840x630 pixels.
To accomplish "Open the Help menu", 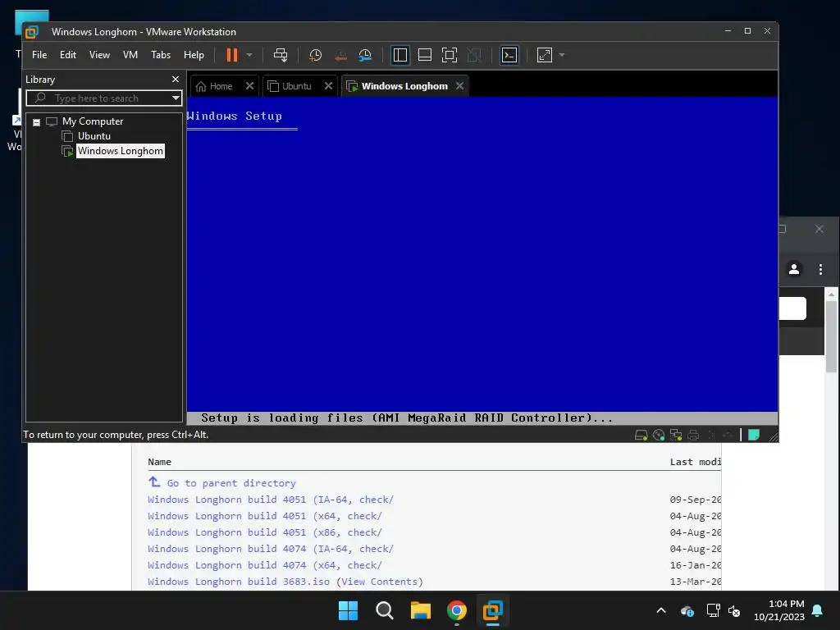I will coord(194,55).
